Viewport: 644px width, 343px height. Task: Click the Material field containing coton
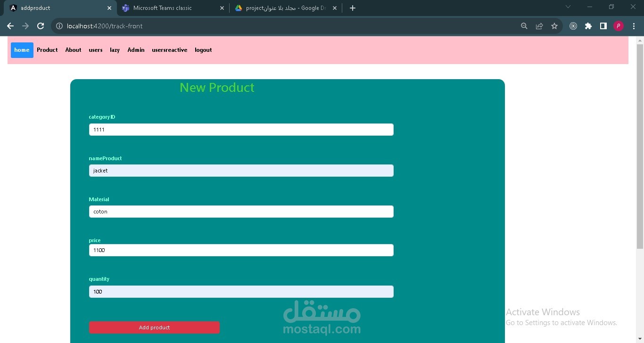pos(241,212)
